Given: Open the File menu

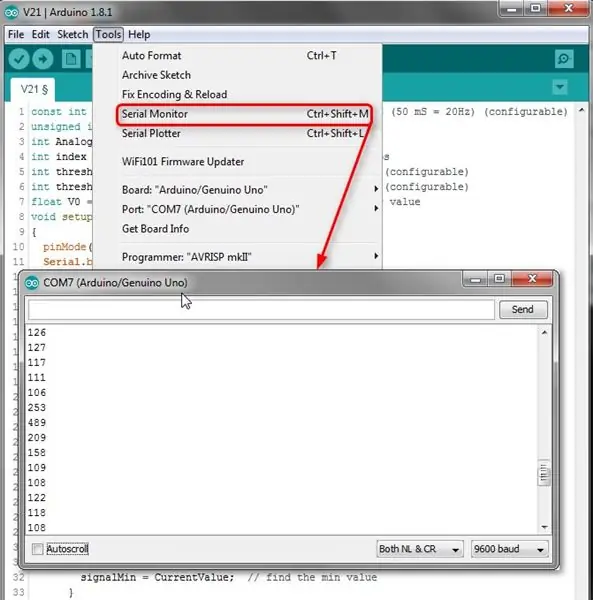Looking at the screenshot, I should (x=16, y=34).
